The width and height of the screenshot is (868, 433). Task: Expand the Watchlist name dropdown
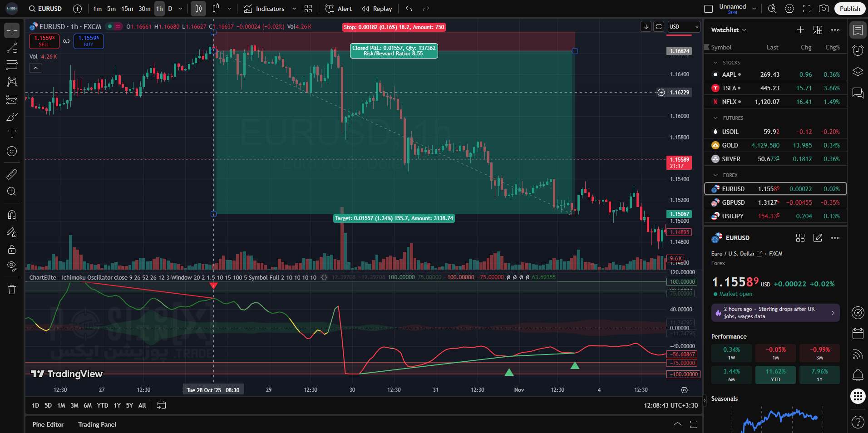coord(729,30)
